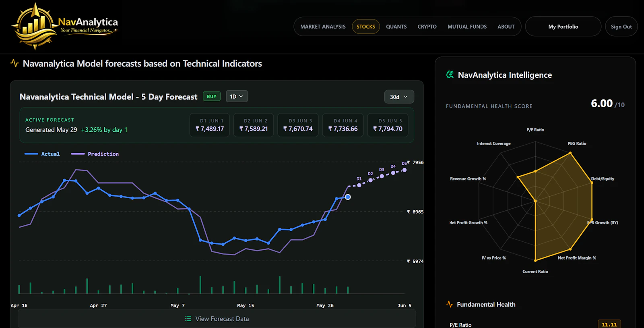Click the latest actual price marker circle
Image resolution: width=644 pixels, height=328 pixels.
[348, 197]
